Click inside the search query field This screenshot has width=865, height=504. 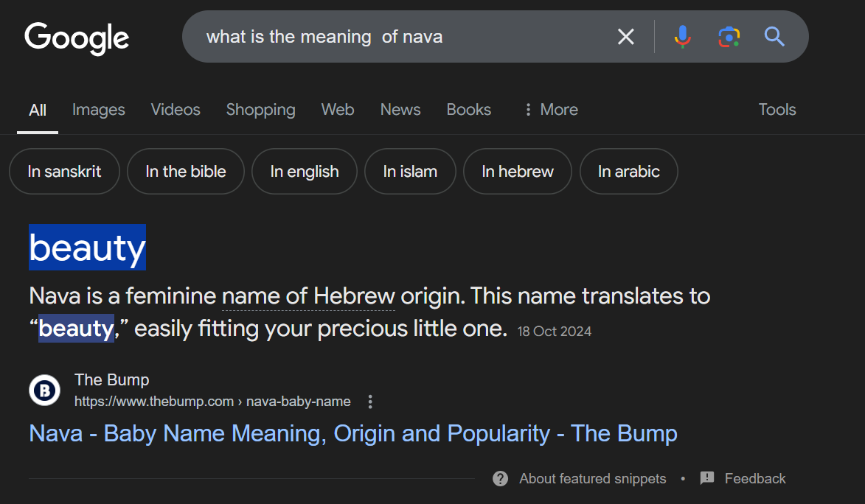(398, 37)
